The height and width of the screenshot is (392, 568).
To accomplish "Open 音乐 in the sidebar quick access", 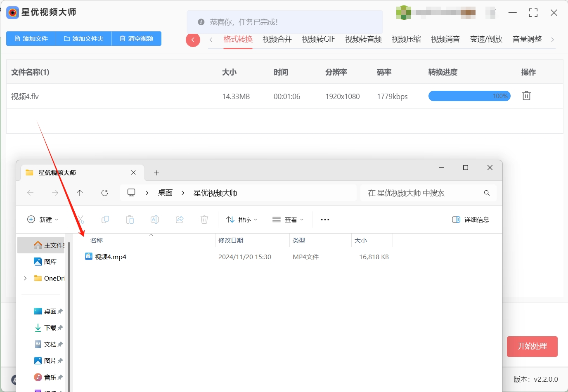I will coord(47,377).
